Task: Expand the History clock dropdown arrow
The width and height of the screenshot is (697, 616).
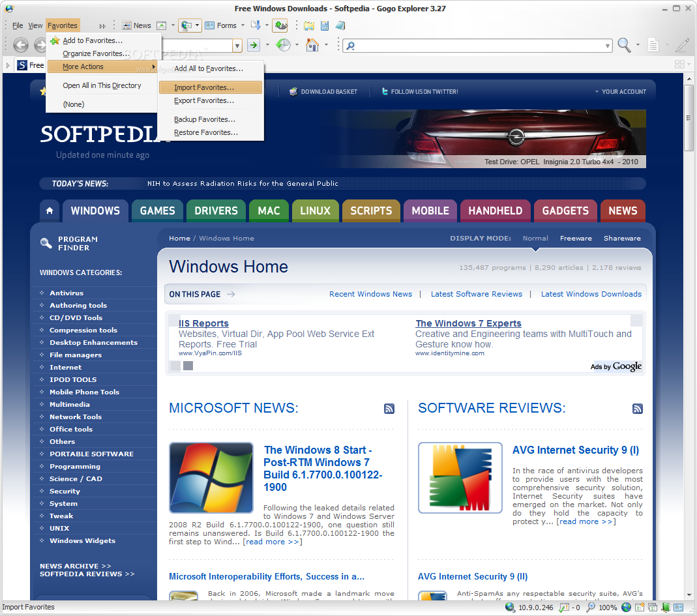Action: [297, 44]
